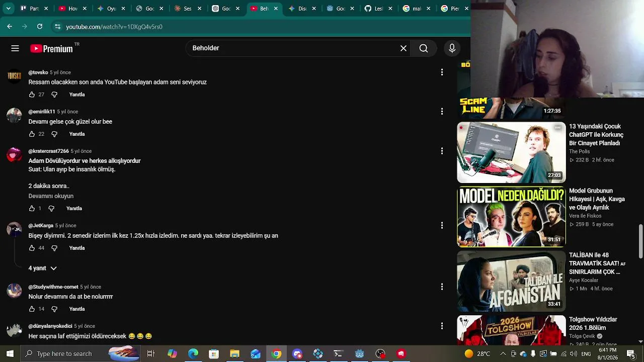
Task: Open the terminal from the taskbar
Action: 338,353
